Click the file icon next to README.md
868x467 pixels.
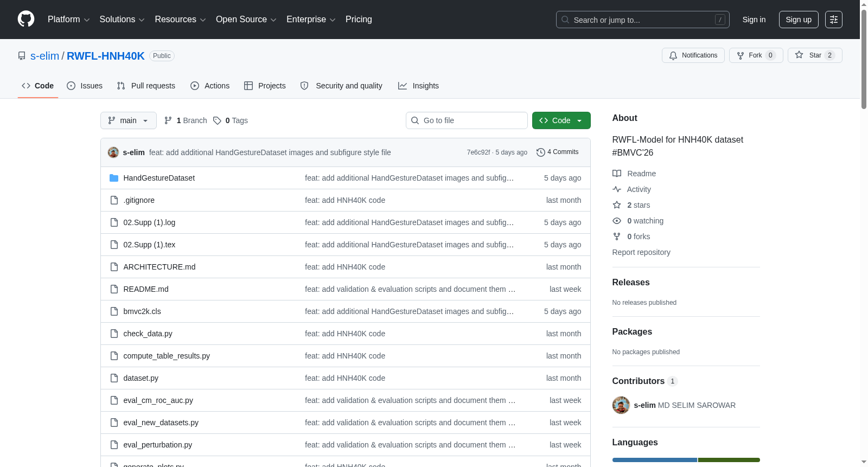(114, 289)
